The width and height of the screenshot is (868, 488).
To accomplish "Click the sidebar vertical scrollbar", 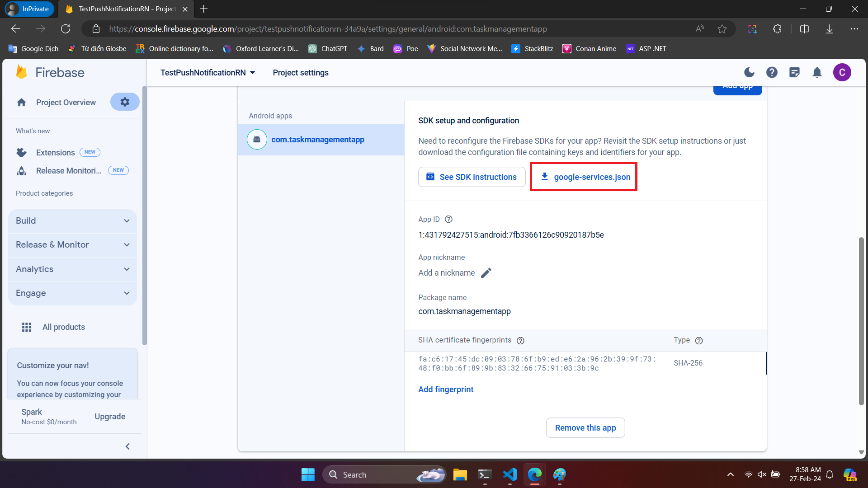I will tap(144, 216).
